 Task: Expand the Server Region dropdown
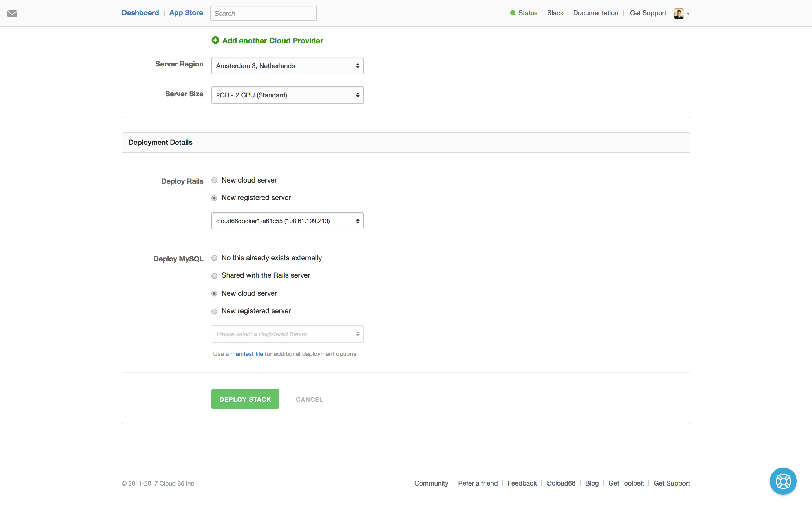coord(288,65)
